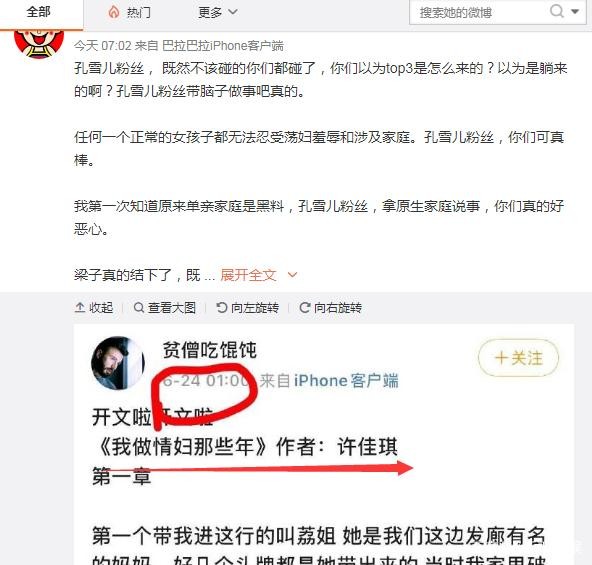
Task: Click the 收起 collapse arrow icon
Action: click(x=80, y=308)
